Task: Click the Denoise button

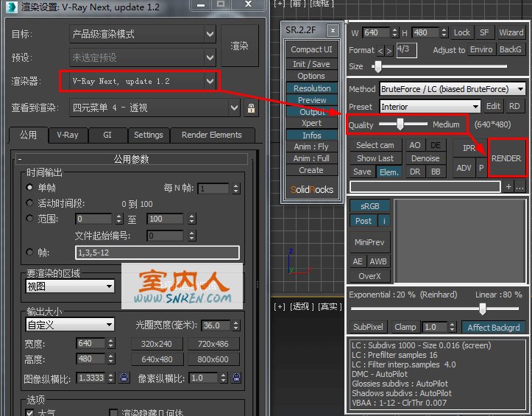Action: point(425,158)
